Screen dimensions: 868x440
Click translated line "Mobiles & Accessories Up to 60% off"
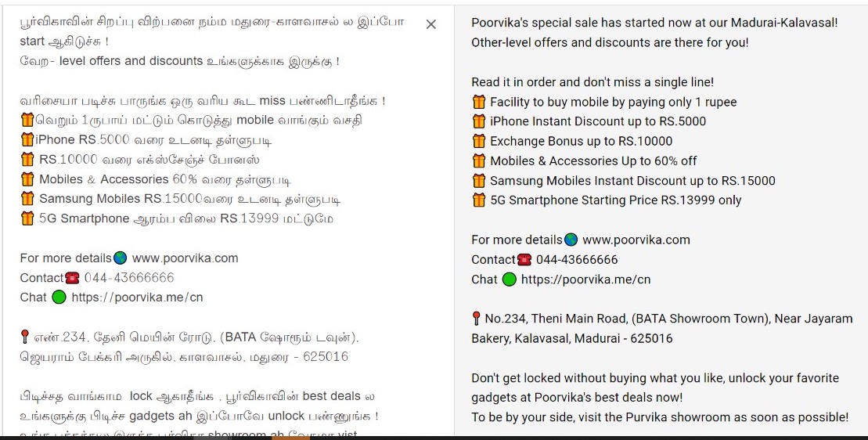point(593,160)
